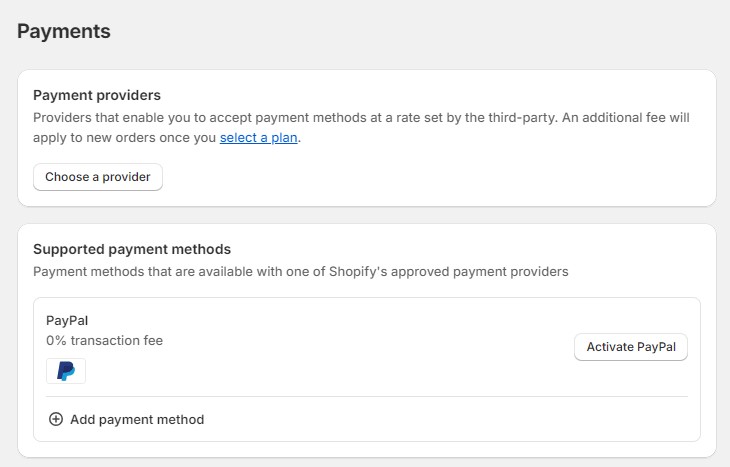This screenshot has height=467, width=730.
Task: Click the plus circle icon
Action: coord(56,419)
